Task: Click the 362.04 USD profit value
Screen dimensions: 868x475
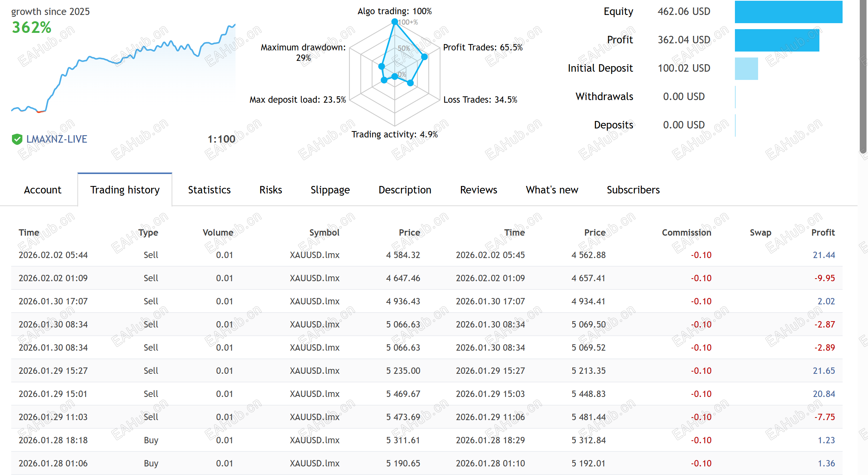Action: tap(684, 40)
